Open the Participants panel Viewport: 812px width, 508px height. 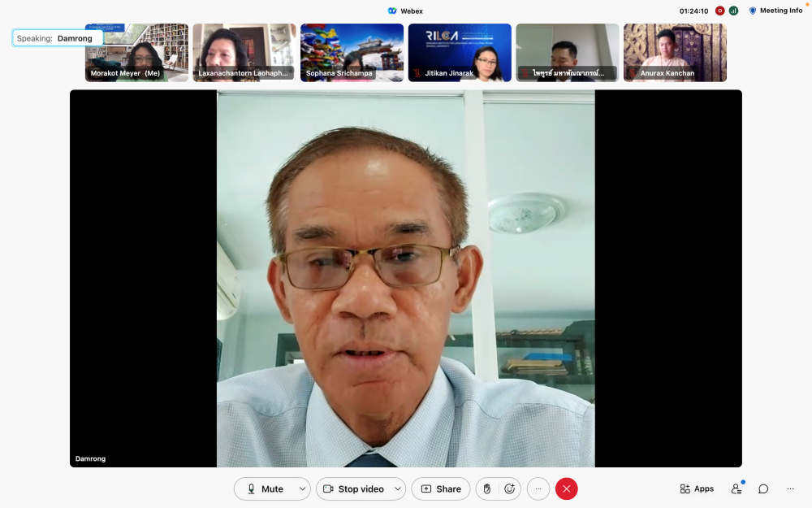point(736,488)
